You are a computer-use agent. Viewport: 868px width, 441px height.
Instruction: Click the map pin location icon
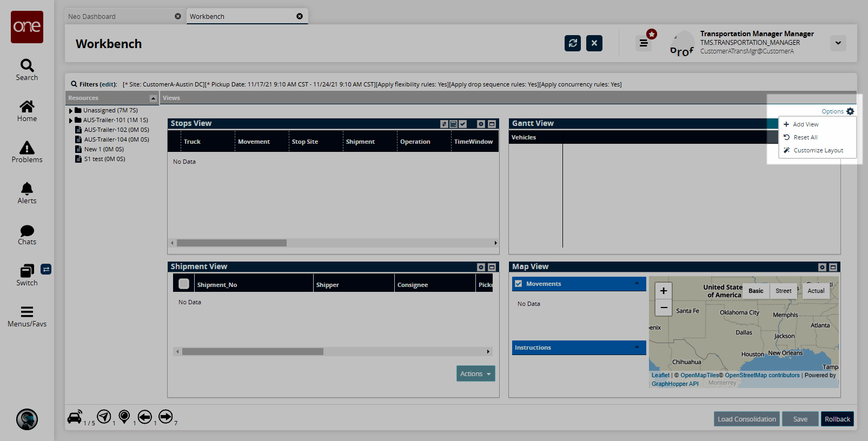click(x=124, y=417)
